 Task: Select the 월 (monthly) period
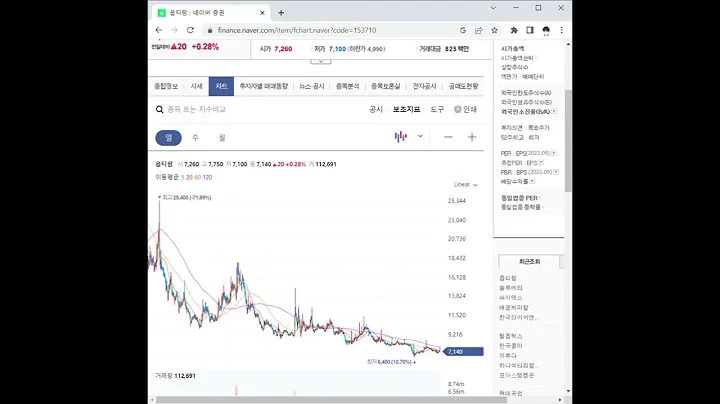tap(222, 138)
